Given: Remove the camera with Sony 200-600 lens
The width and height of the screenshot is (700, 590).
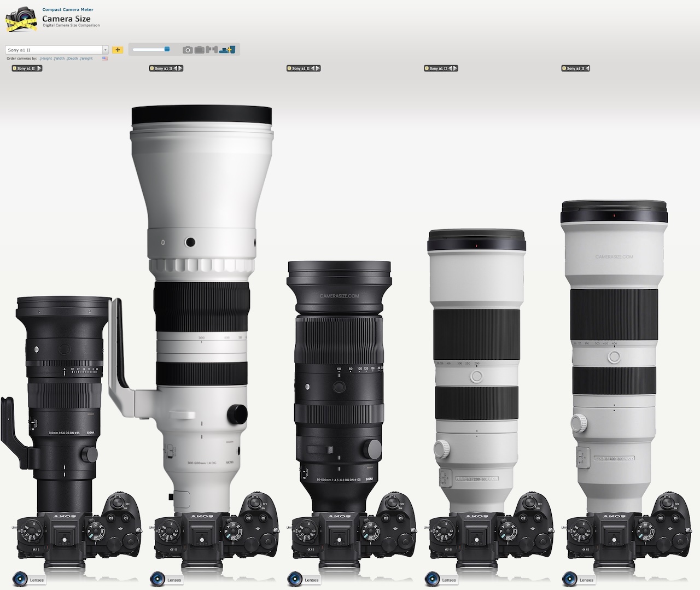Looking at the screenshot, I should pyautogui.click(x=427, y=68).
